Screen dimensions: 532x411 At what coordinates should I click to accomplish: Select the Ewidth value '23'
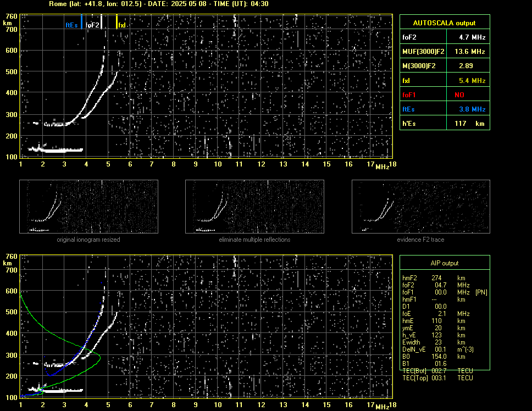click(x=438, y=342)
